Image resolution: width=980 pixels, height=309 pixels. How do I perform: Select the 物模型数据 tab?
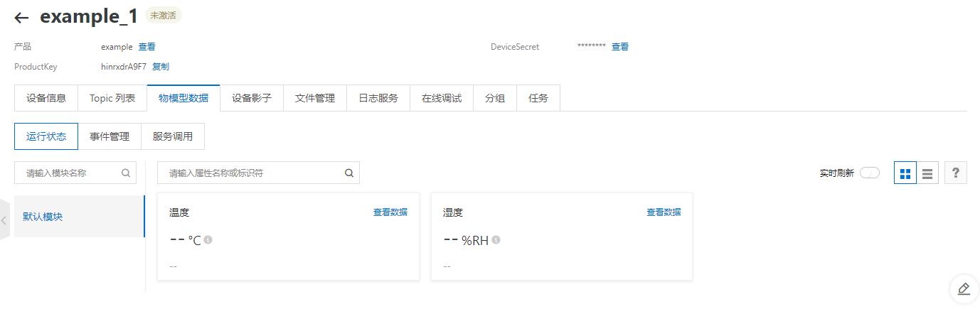(x=183, y=98)
